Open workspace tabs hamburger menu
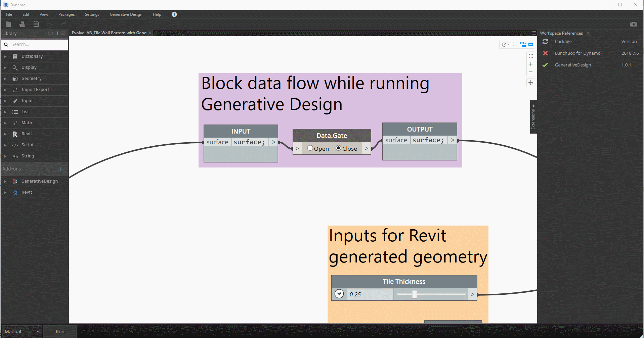Viewport: 644px width, 338px height. click(x=534, y=33)
